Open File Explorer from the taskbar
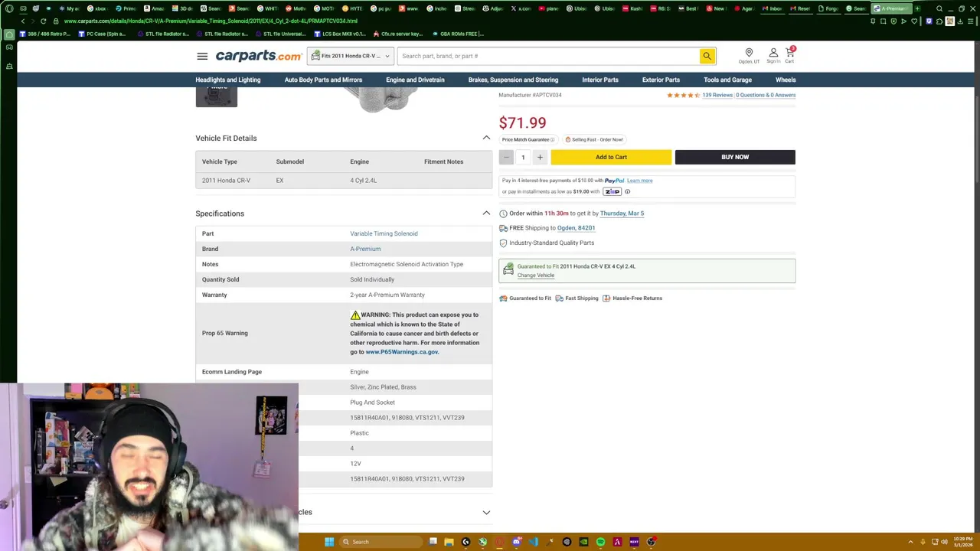Image resolution: width=980 pixels, height=551 pixels. tap(449, 542)
